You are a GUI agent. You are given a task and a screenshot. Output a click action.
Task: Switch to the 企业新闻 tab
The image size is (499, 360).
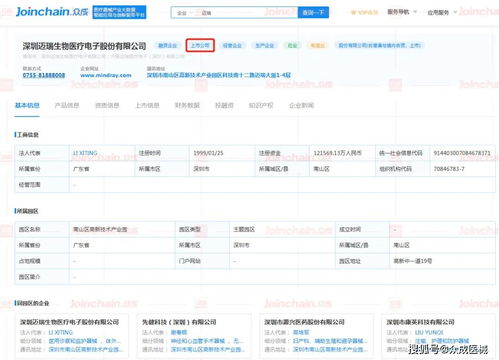[301, 105]
